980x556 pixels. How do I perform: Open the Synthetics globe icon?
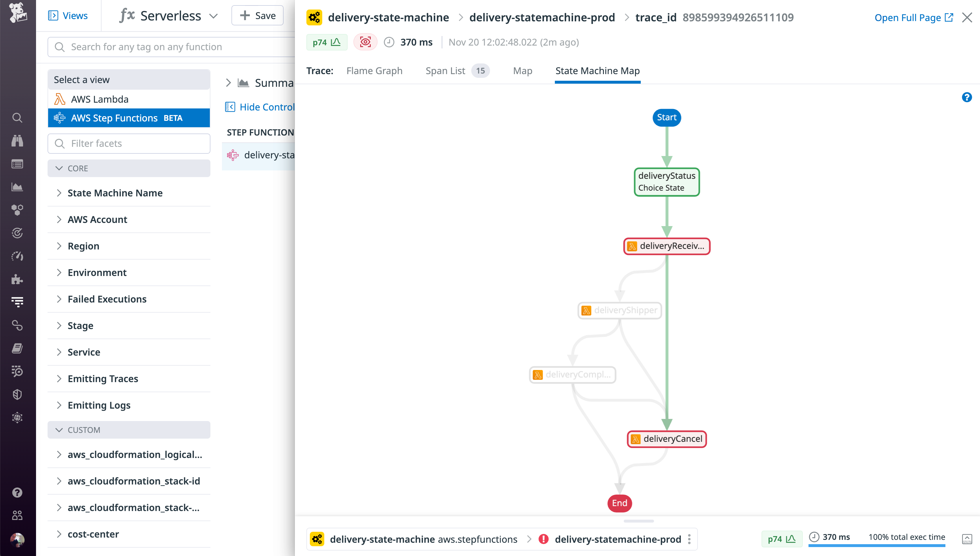(x=17, y=417)
